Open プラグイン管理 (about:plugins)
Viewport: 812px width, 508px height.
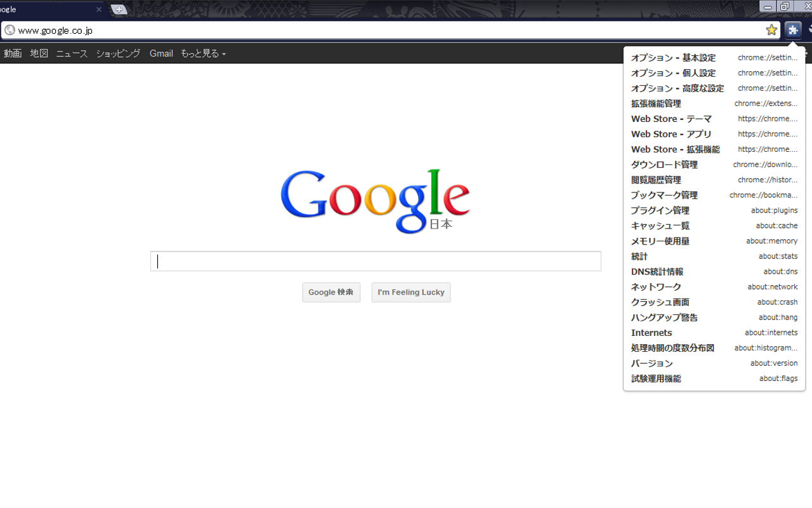pos(714,210)
